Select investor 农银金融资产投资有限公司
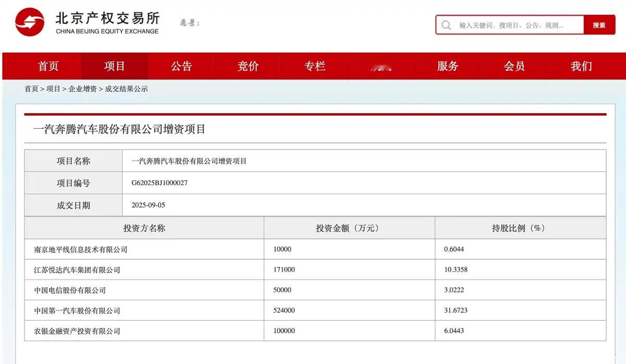Image resolution: width=626 pixels, height=364 pixels. coord(77,331)
